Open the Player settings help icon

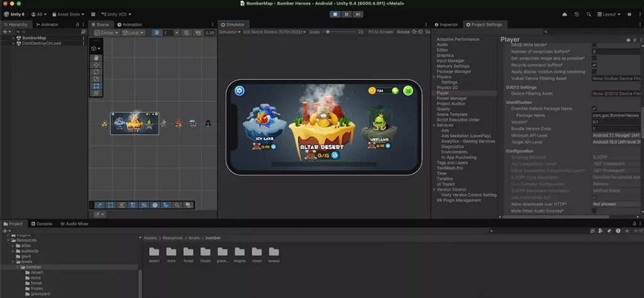point(628,40)
